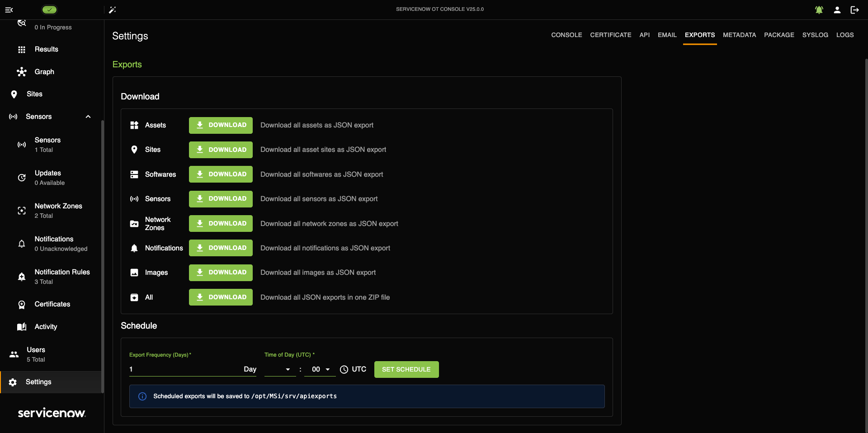Viewport: 868px width, 433px height.
Task: Collapse the sidebar menu icon
Action: tap(9, 9)
